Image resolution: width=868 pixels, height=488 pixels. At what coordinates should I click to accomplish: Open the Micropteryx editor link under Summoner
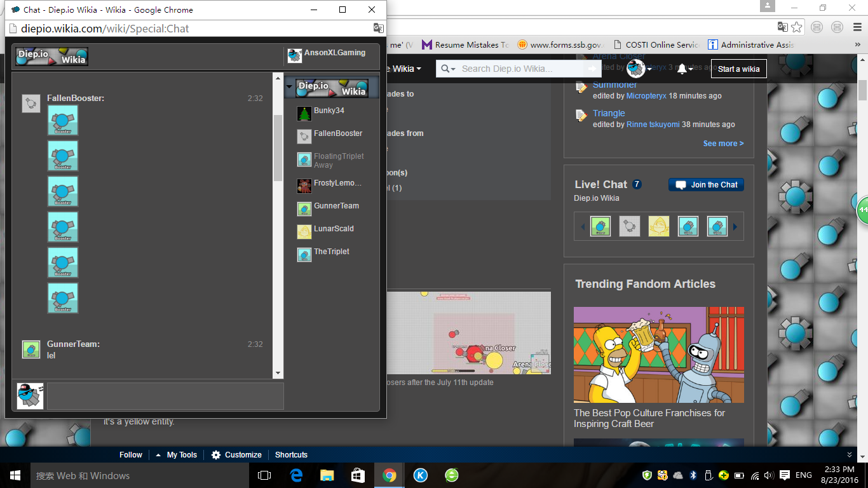[646, 96]
